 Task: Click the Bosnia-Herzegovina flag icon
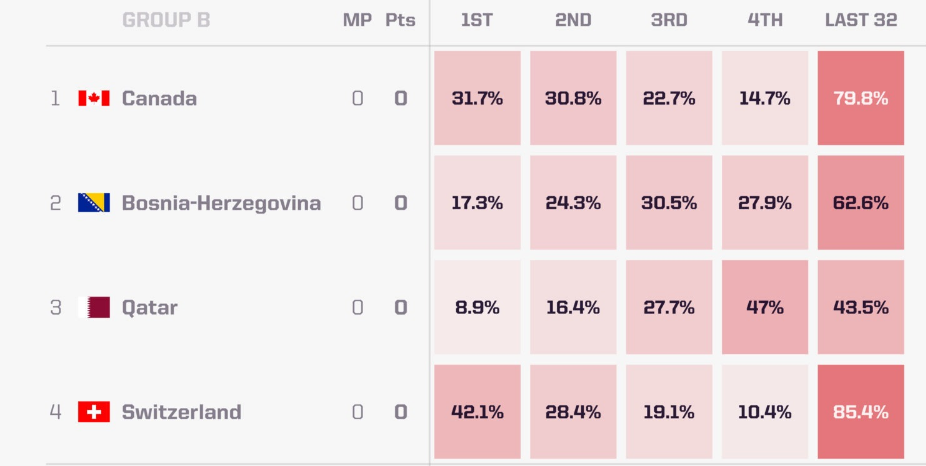tap(94, 203)
